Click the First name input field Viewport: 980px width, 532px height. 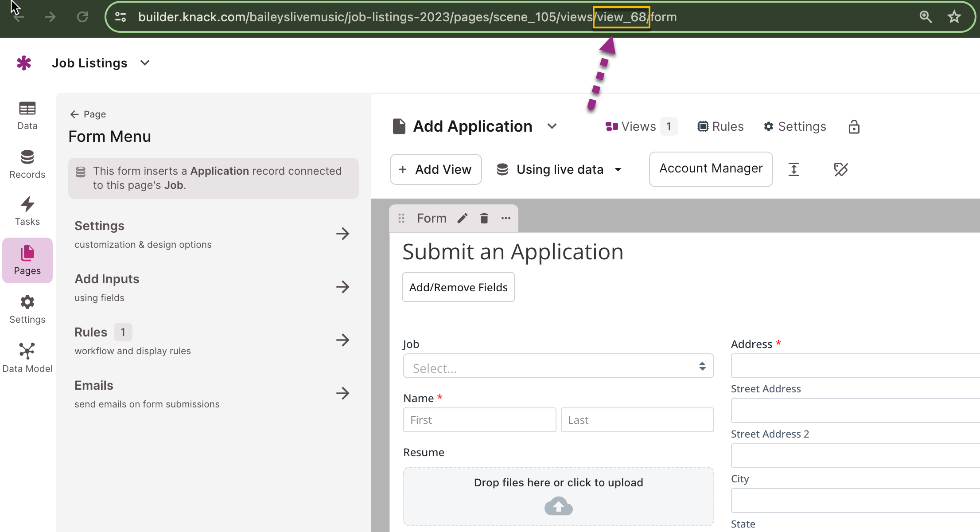479,419
